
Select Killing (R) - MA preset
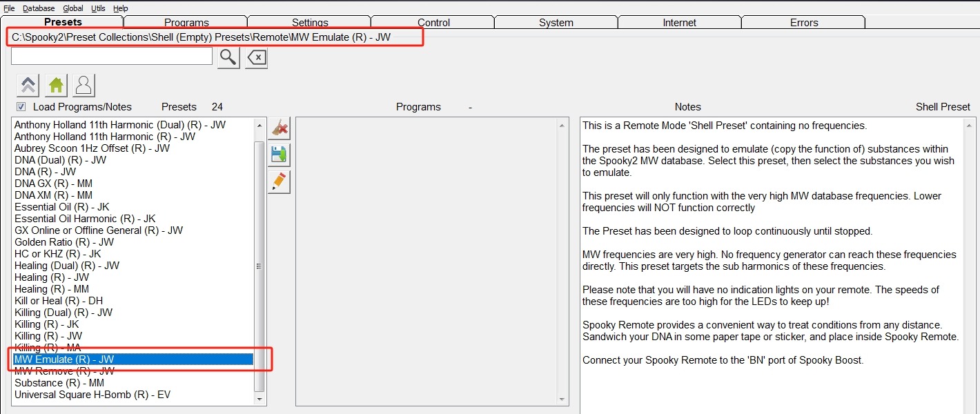tap(48, 348)
